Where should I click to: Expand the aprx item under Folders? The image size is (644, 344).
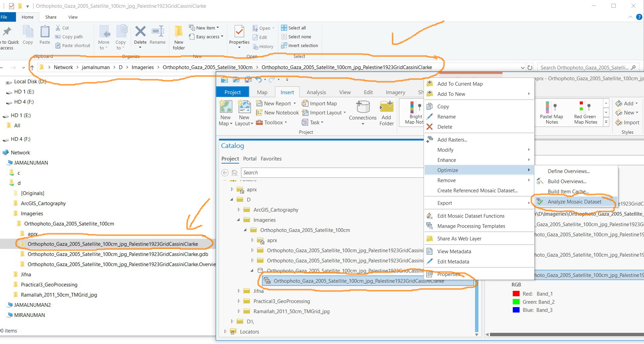(x=232, y=189)
